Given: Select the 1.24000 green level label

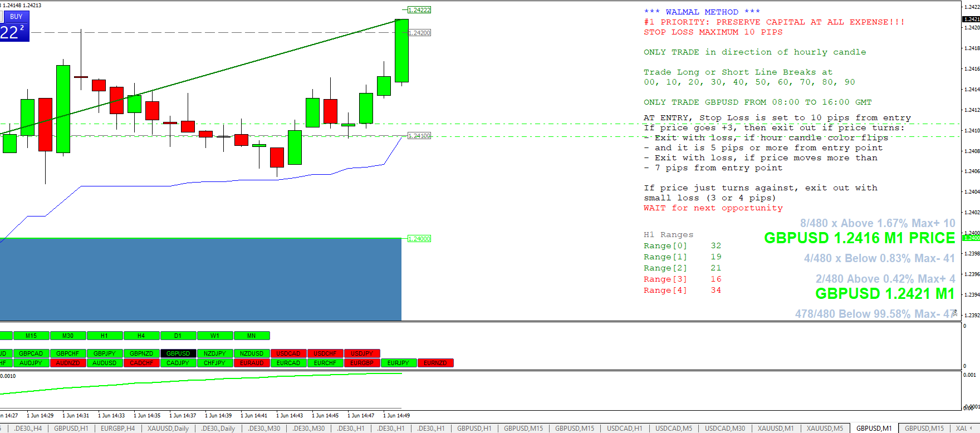Looking at the screenshot, I should point(419,239).
